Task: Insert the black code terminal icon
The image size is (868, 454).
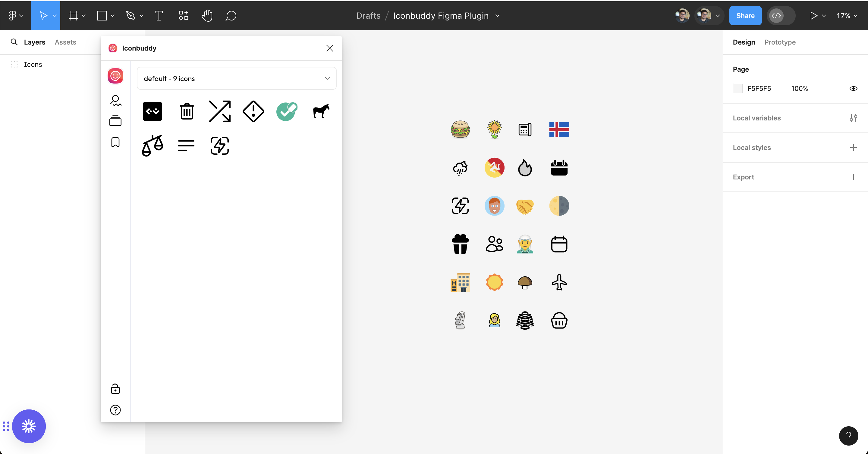Action: 152,111
